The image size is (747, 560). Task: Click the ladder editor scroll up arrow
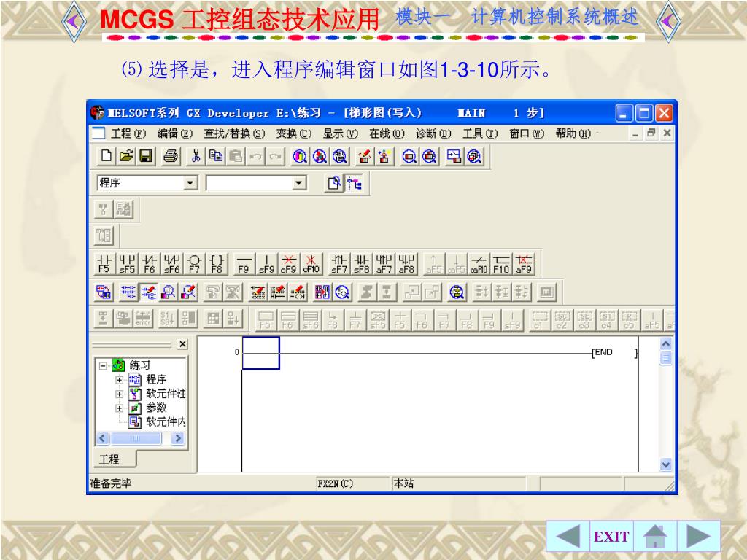coord(666,343)
